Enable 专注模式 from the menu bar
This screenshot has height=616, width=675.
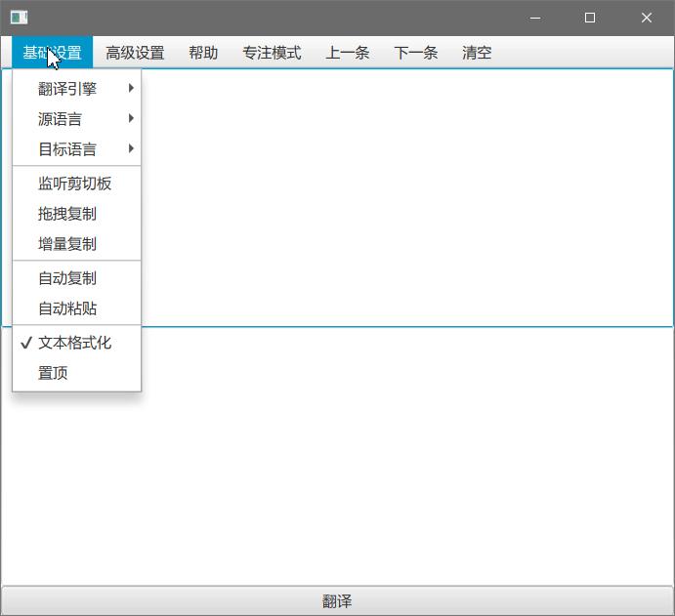pos(272,53)
